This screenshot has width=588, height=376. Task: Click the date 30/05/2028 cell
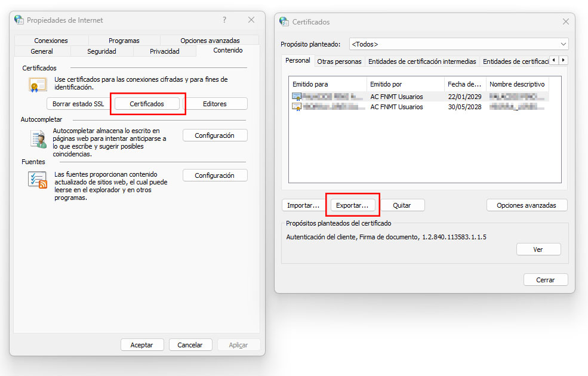(464, 107)
